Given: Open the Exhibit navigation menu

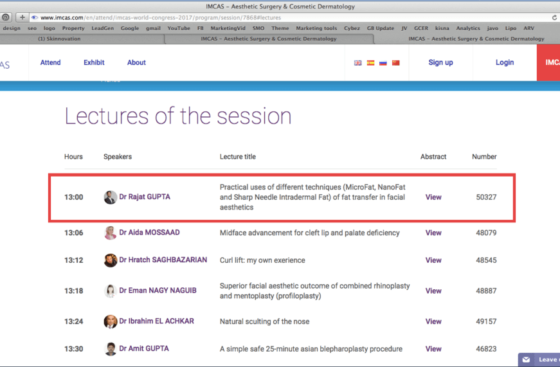Looking at the screenshot, I should (x=94, y=62).
